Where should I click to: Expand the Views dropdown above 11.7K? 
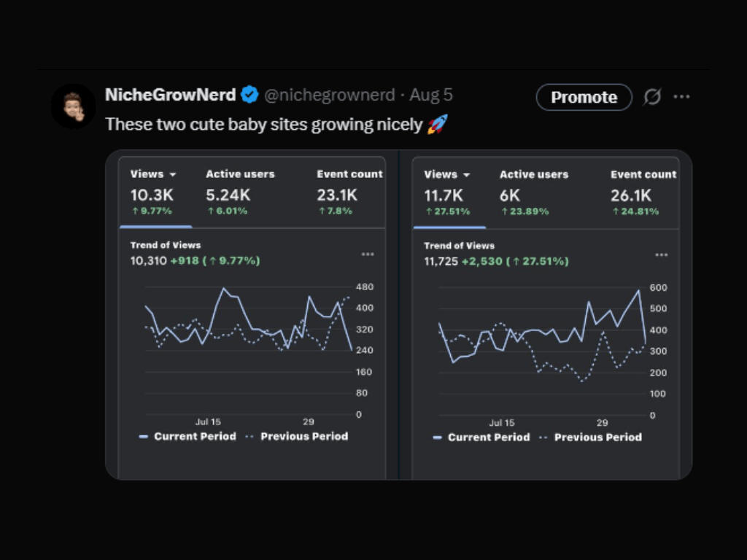point(447,175)
